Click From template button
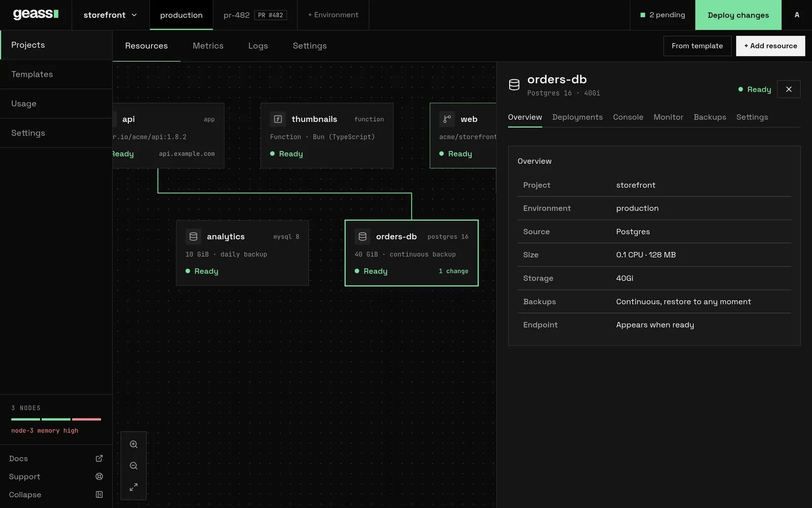This screenshot has height=508, width=812. pos(697,46)
